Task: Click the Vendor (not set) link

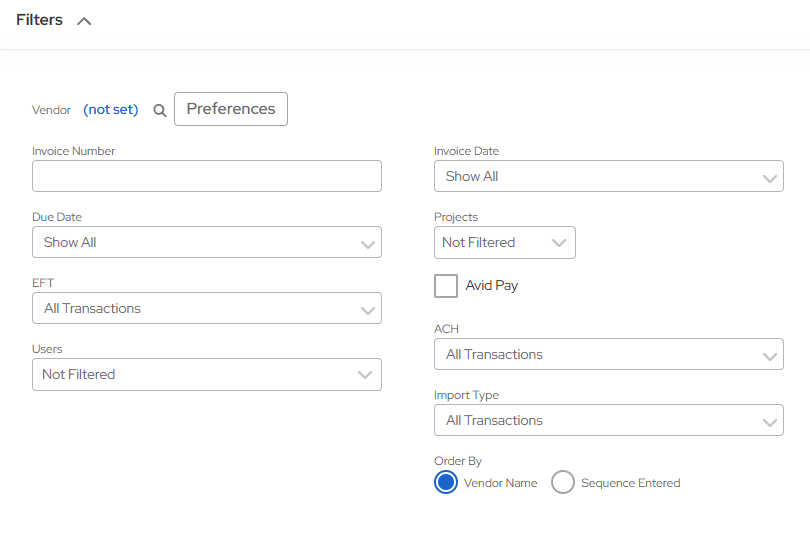Action: (x=110, y=110)
